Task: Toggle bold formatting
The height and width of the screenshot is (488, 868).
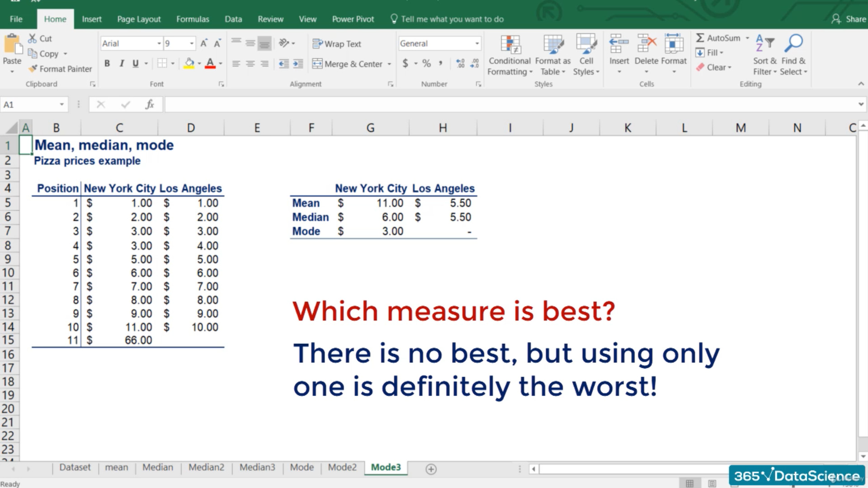Action: click(x=107, y=64)
